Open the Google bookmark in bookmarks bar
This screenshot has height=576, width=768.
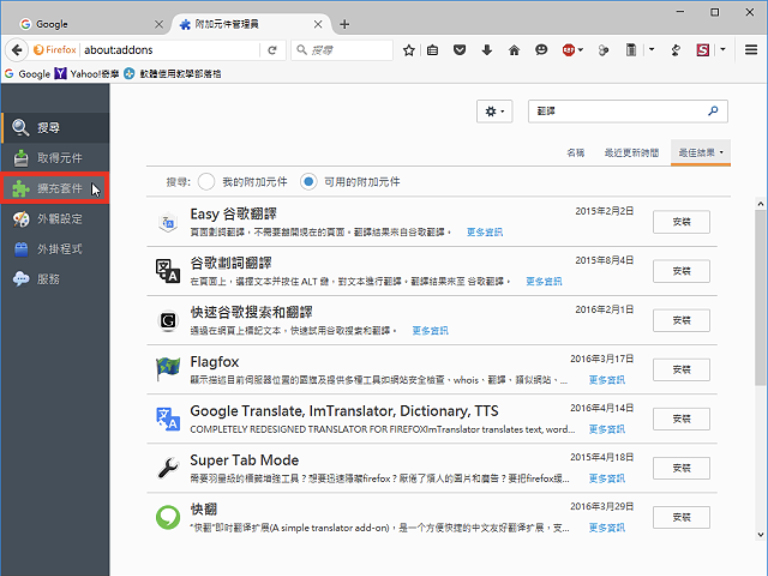pyautogui.click(x=27, y=74)
